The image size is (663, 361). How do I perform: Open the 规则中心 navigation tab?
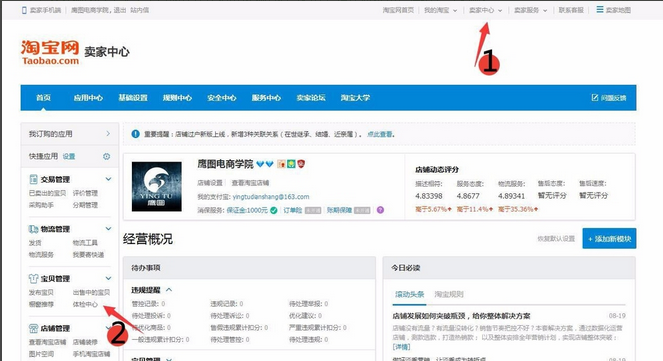tap(177, 98)
